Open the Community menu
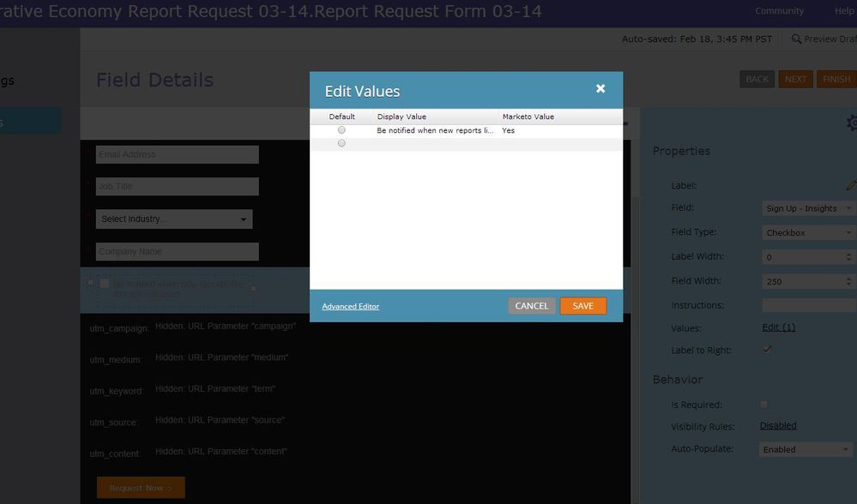Image resolution: width=857 pixels, height=504 pixels. click(x=779, y=11)
